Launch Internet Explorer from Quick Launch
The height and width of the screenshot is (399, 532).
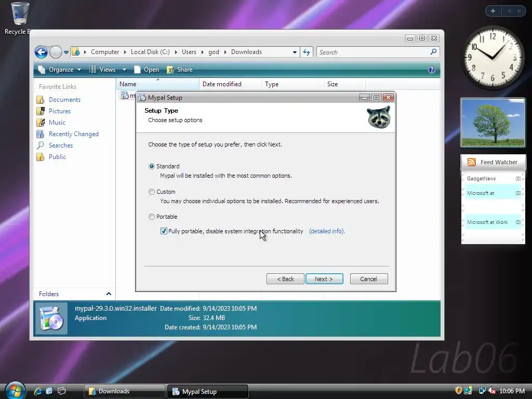pyautogui.click(x=37, y=391)
